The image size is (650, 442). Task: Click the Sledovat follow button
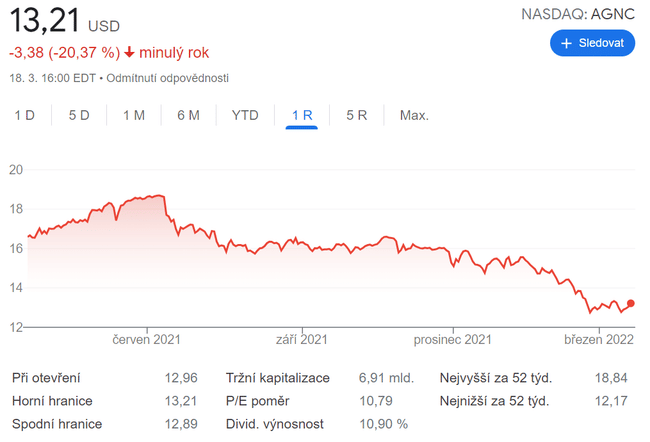point(592,43)
